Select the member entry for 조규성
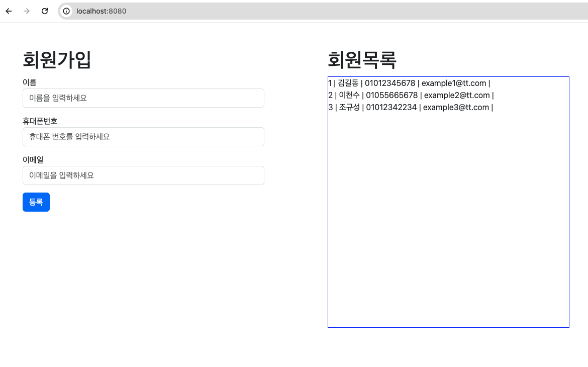 (410, 107)
